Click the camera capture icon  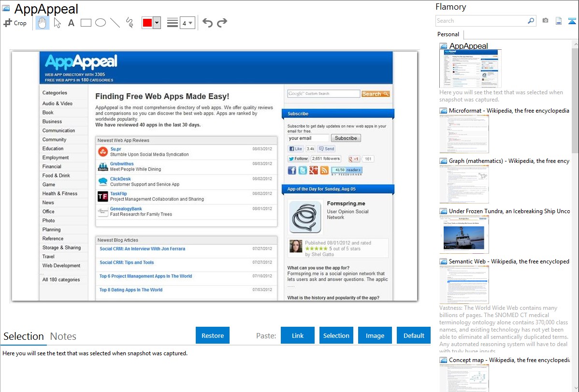pos(545,21)
